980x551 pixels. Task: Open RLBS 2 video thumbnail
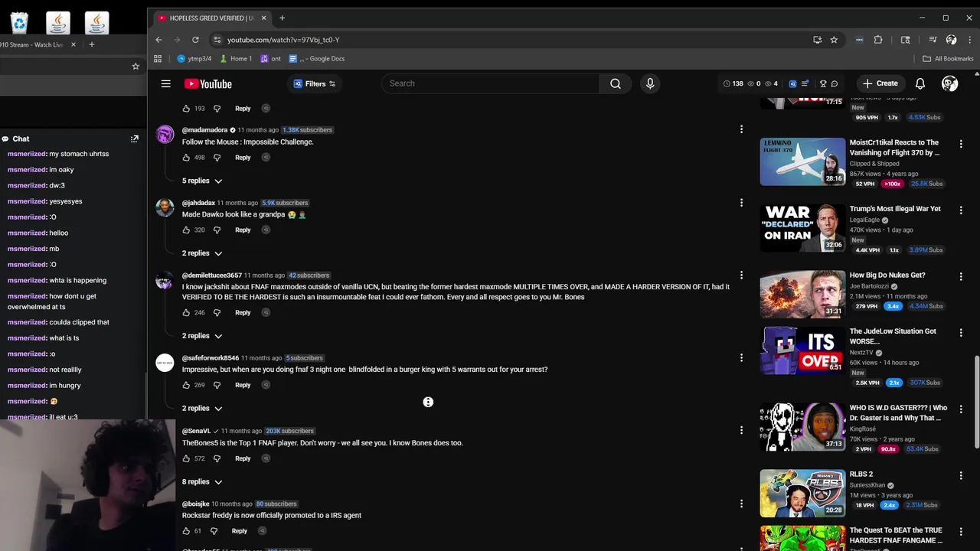point(802,493)
